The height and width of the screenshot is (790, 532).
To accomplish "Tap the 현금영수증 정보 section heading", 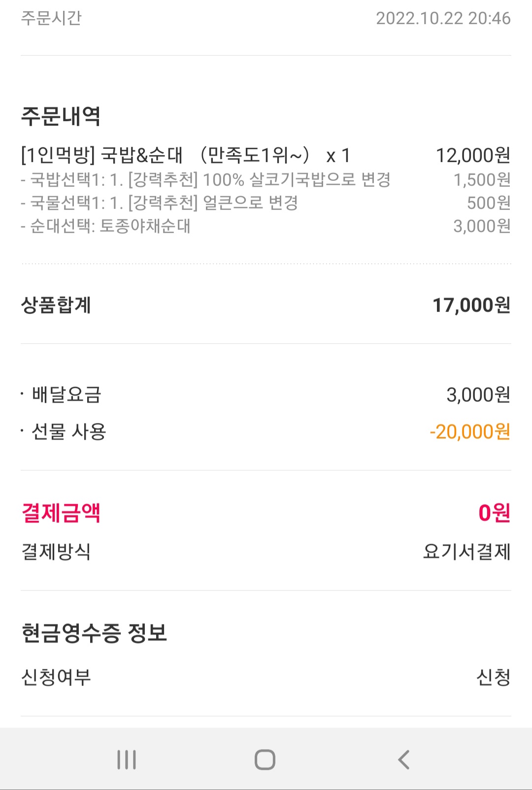I will [95, 633].
